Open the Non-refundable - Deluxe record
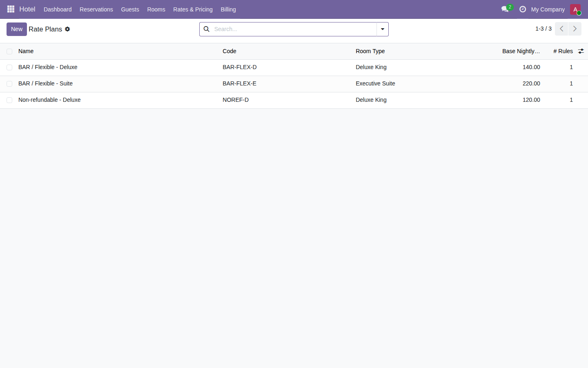The image size is (588, 368). pos(49,100)
